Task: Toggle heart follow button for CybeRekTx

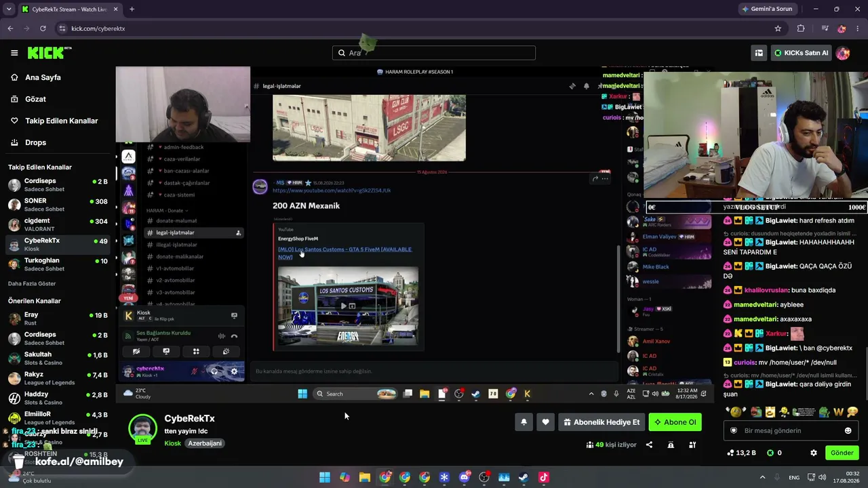Action: click(545, 422)
